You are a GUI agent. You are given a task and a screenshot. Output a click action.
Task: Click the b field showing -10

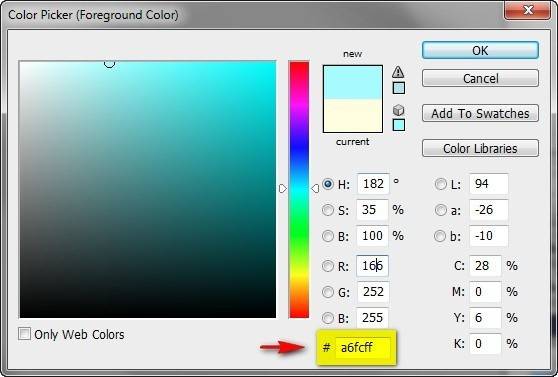pyautogui.click(x=489, y=236)
